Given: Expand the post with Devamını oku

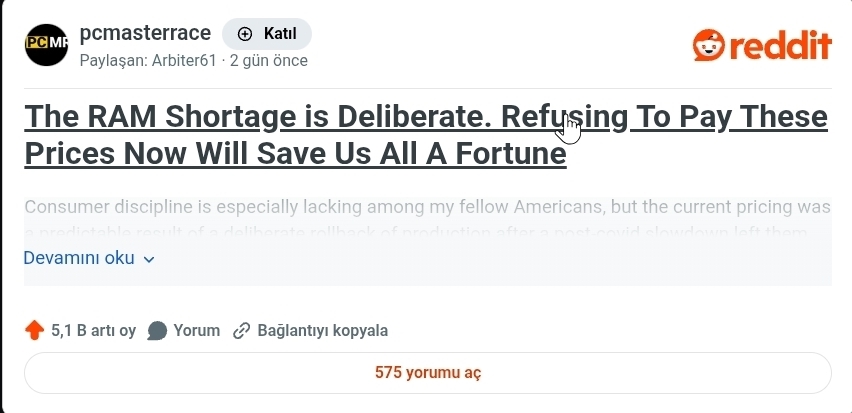Looking at the screenshot, I should pyautogui.click(x=79, y=258).
